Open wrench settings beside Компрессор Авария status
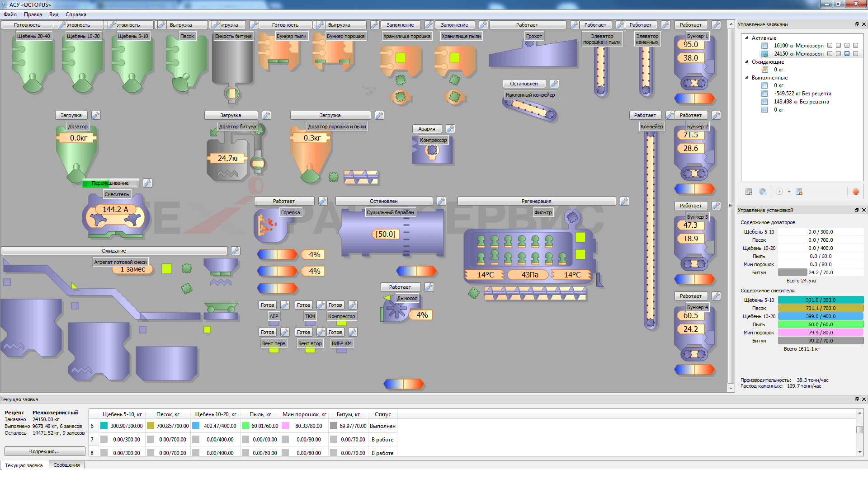Viewport: 868px width, 488px height. [x=450, y=129]
